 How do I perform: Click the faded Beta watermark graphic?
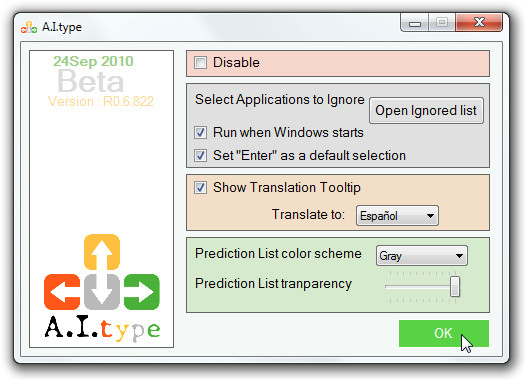[90, 81]
